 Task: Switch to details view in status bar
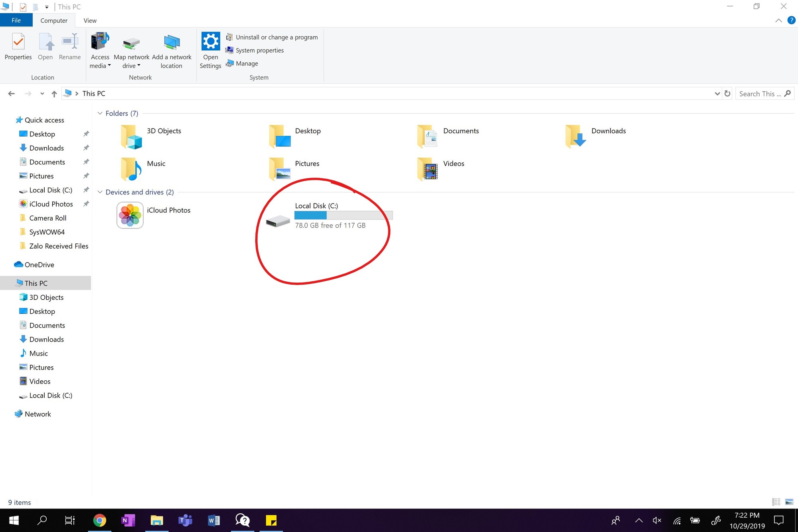pyautogui.click(x=776, y=502)
